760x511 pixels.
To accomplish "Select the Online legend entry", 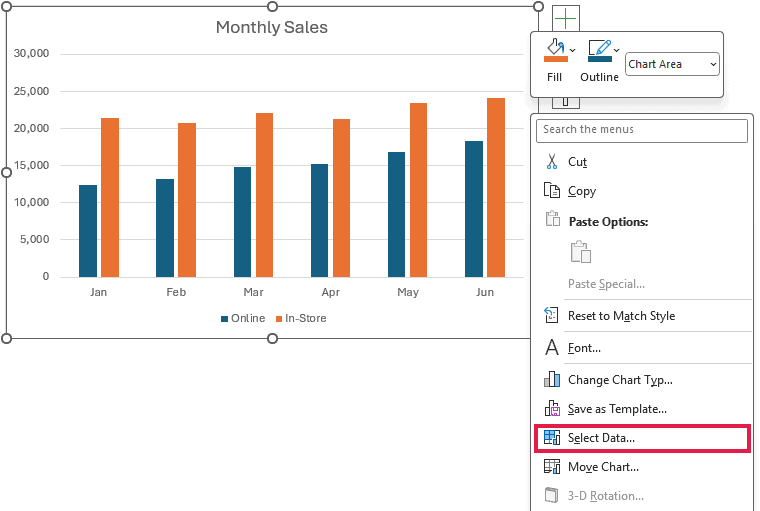I will pos(243,318).
